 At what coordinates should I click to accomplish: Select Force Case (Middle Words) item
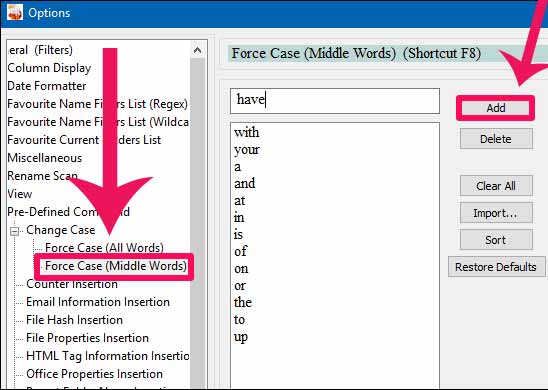pyautogui.click(x=116, y=266)
